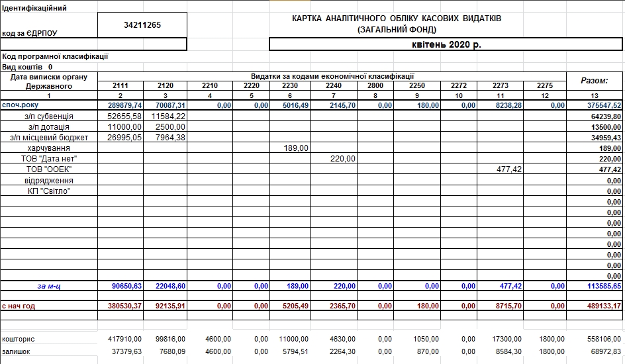Select the 'з/п субвенція' row label

49,116
